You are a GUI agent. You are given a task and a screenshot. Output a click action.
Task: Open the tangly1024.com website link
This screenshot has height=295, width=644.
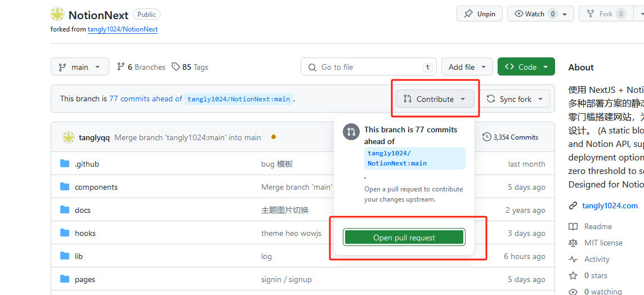click(610, 206)
